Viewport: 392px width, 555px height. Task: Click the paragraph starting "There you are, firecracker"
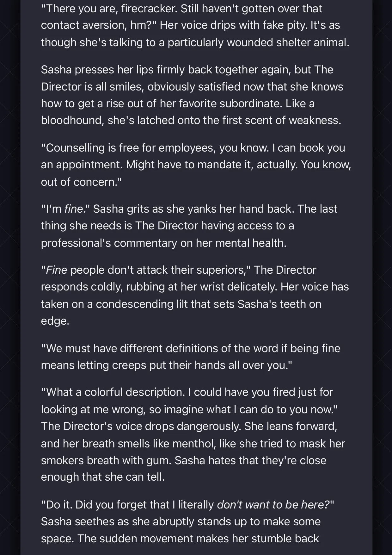click(x=195, y=25)
